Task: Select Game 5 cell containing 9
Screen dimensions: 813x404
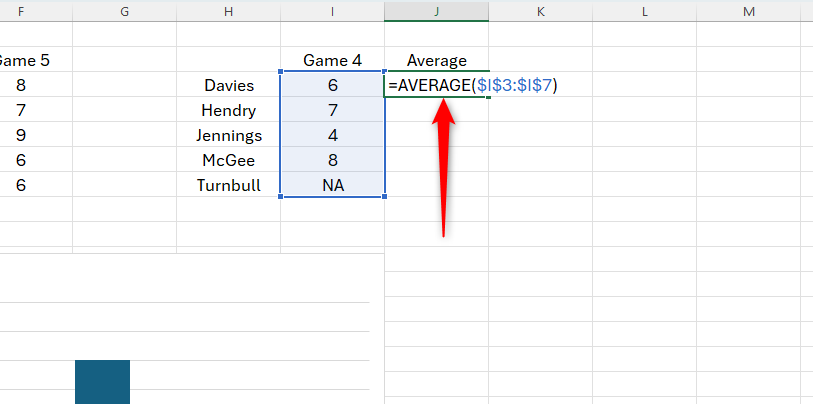Action: point(21,135)
